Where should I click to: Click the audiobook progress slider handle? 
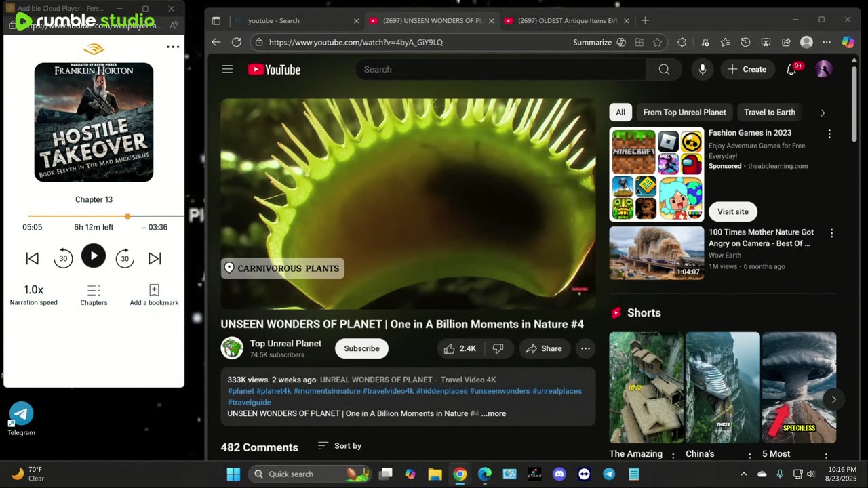pos(127,216)
